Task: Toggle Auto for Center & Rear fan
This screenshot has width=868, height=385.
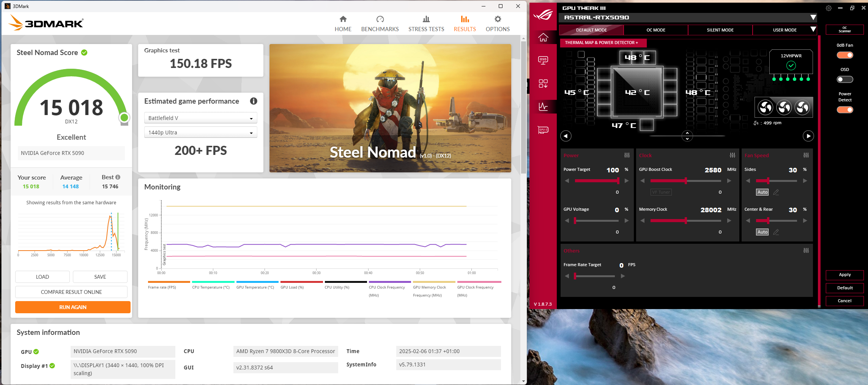Action: coord(762,232)
